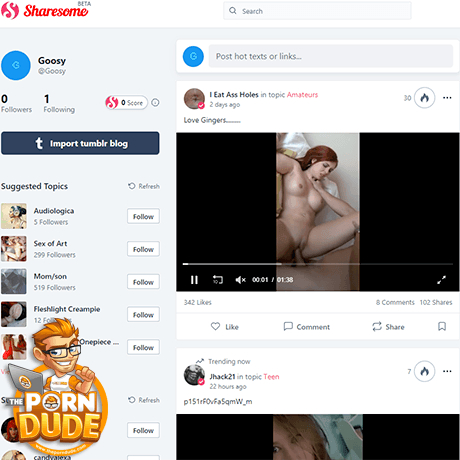Like the Love Gingers post
Screen dimensions: 460x460
click(x=225, y=327)
